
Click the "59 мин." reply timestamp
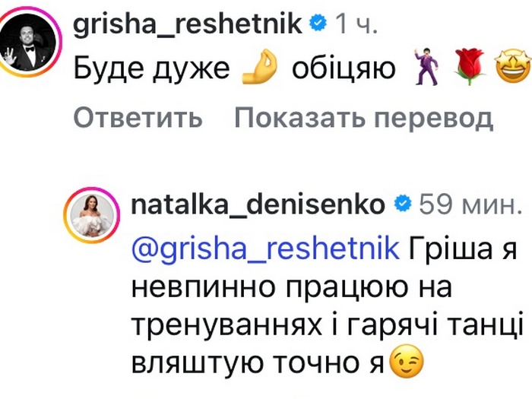(470, 204)
